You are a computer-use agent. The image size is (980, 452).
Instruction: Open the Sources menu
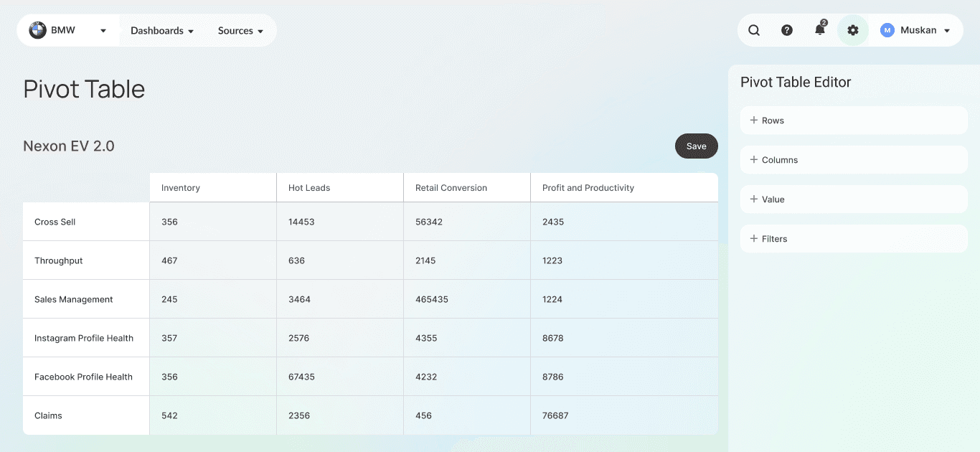(240, 31)
